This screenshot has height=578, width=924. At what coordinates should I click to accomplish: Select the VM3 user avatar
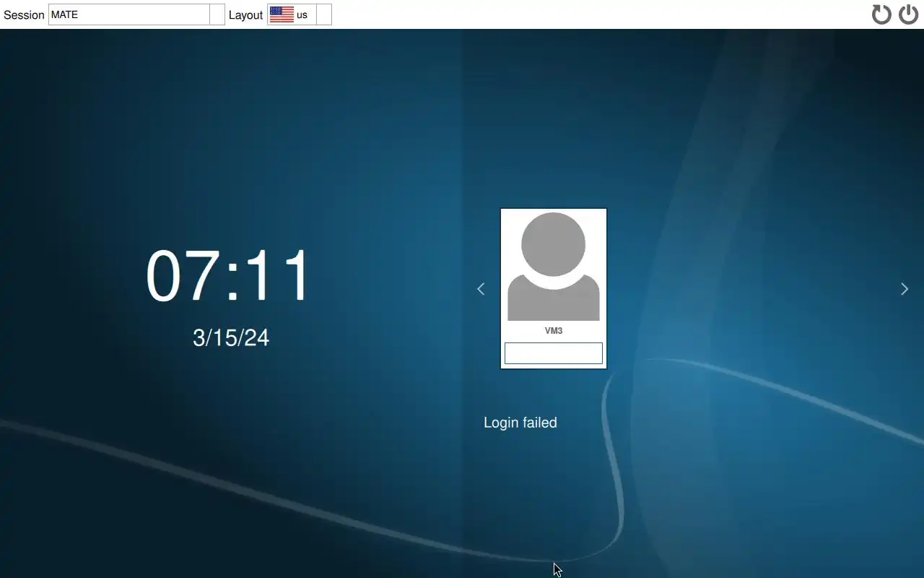pyautogui.click(x=554, y=267)
